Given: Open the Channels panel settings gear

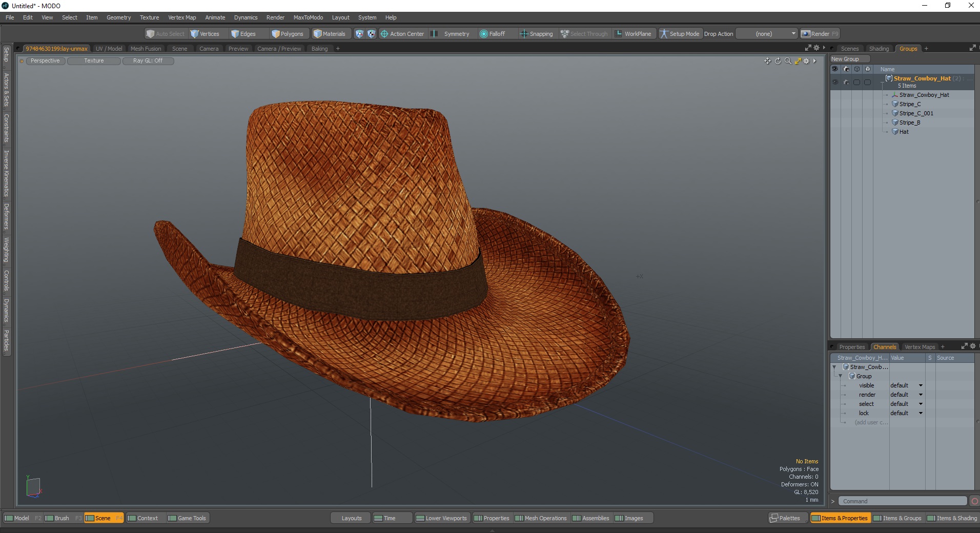Looking at the screenshot, I should 973,346.
